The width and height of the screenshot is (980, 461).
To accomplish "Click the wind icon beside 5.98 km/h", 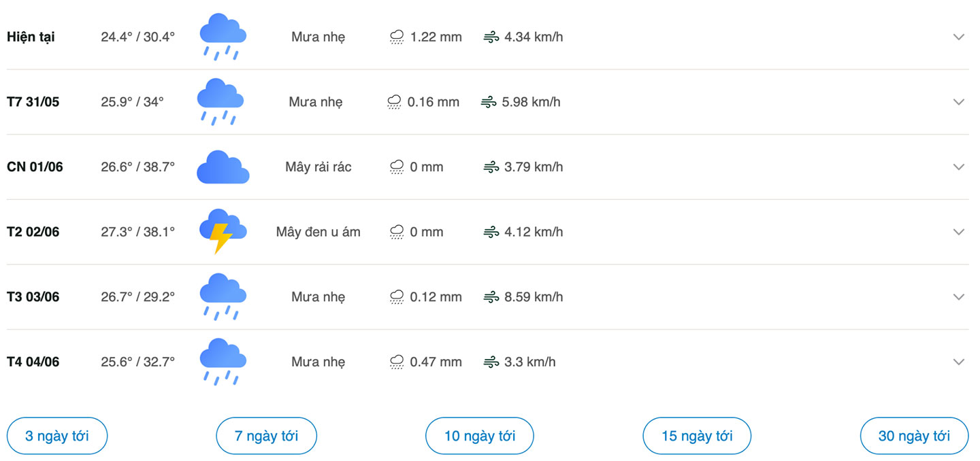I will point(489,102).
